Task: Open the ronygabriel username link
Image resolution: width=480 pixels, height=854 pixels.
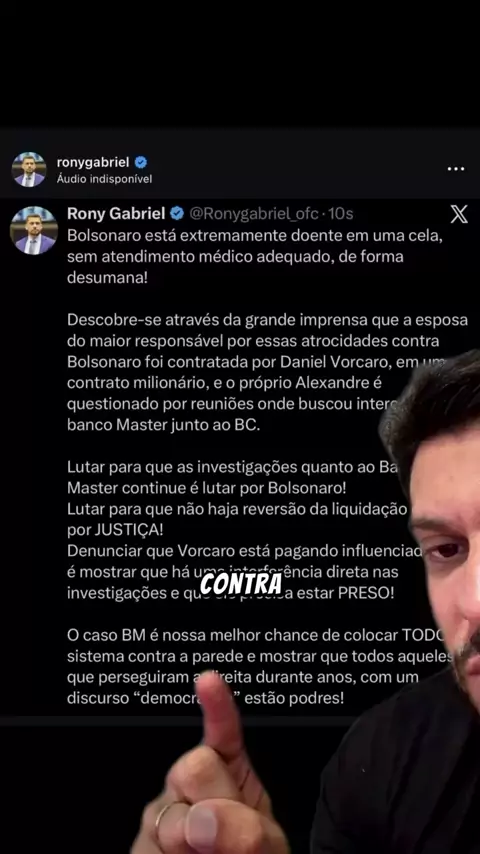Action: (93, 162)
